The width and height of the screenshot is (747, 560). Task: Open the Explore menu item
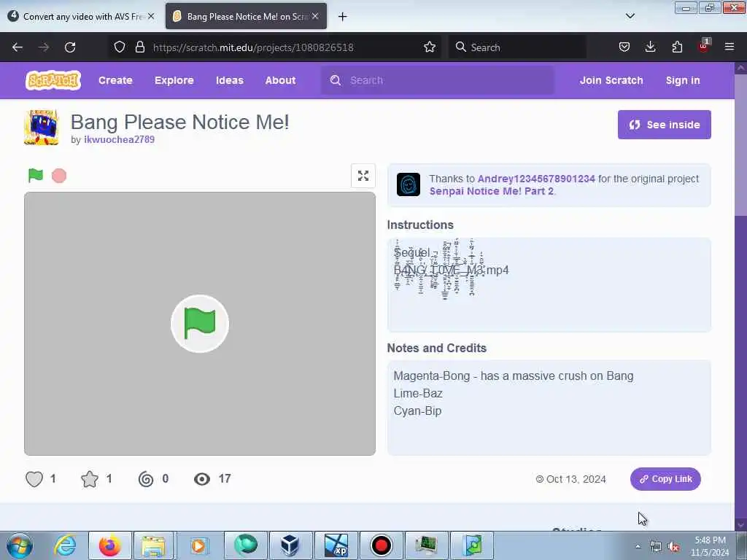tap(174, 80)
